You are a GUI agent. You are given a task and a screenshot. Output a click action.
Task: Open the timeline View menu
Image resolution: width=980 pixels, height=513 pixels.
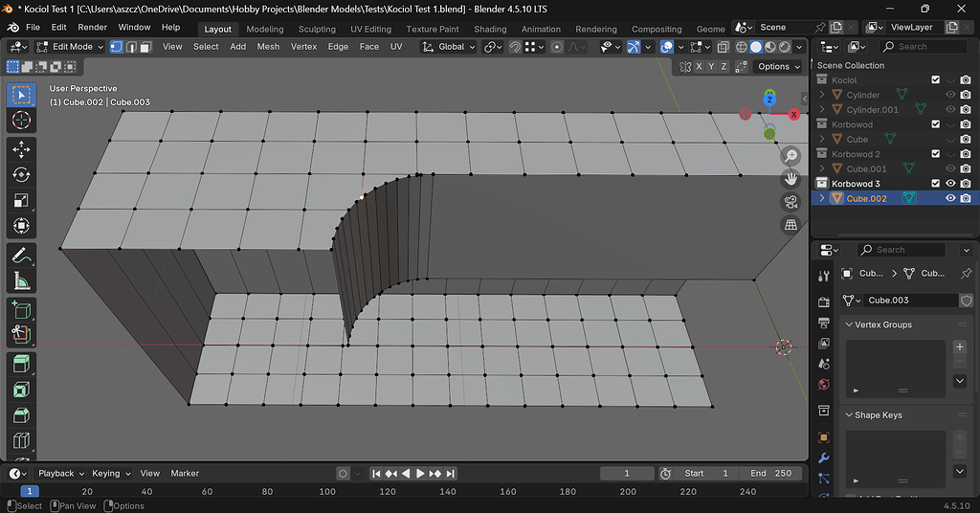(150, 474)
